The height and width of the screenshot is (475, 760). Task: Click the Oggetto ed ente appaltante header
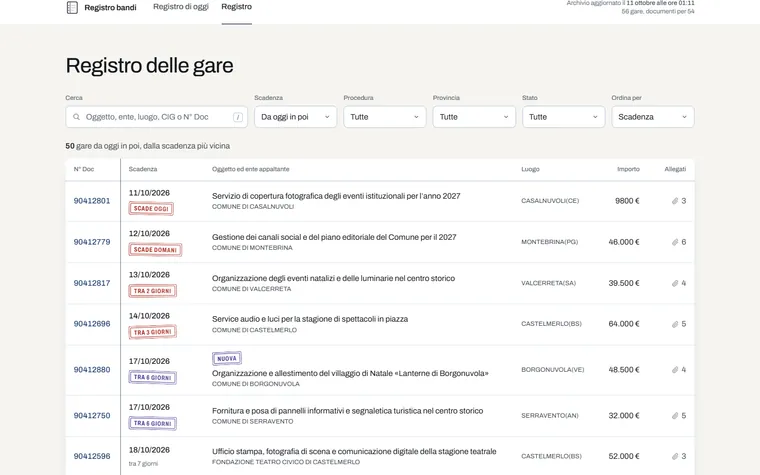pos(251,169)
